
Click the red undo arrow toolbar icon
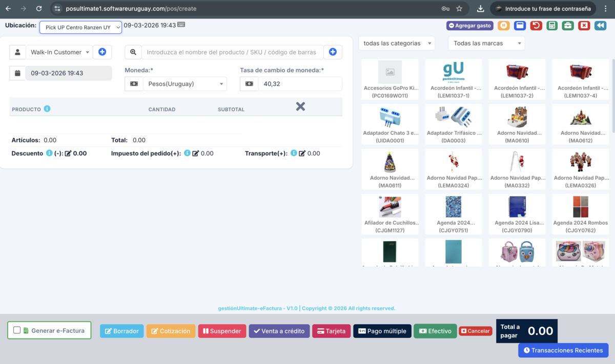click(x=536, y=25)
